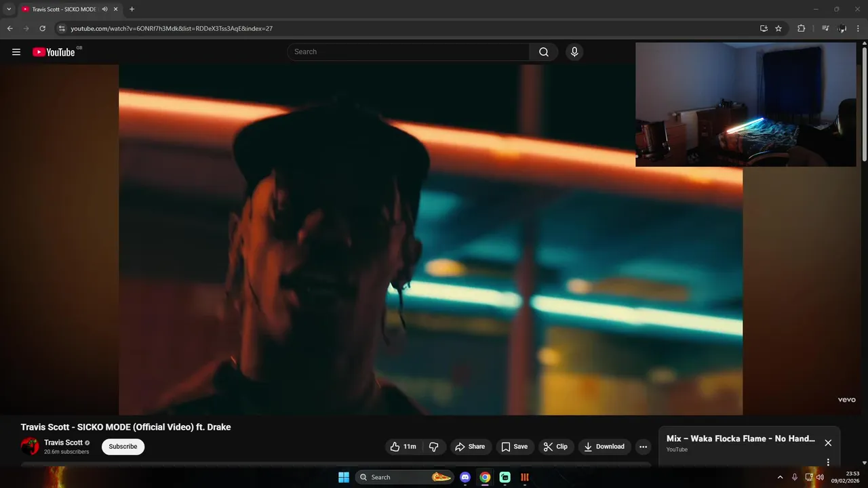
Task: Share the SICKO MODE video
Action: (x=470, y=447)
